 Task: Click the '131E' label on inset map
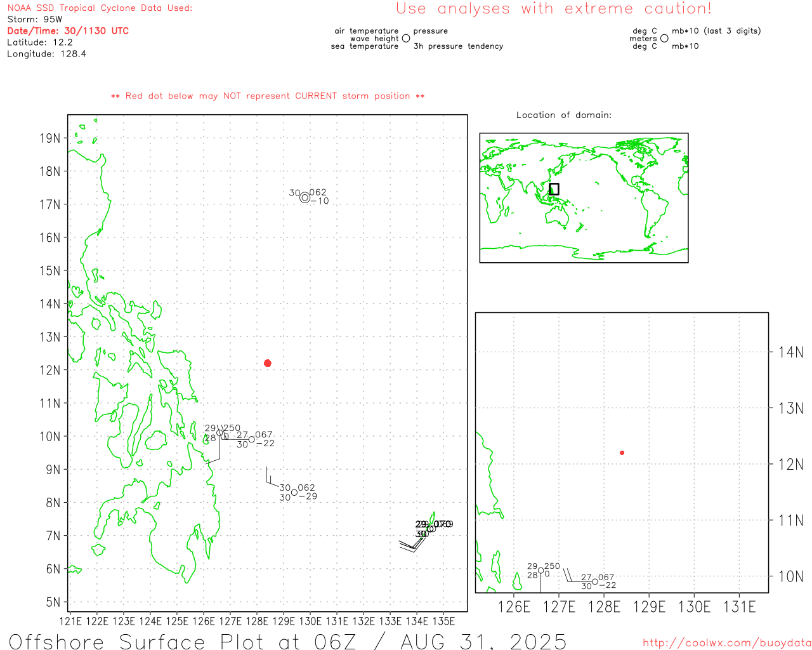740,607
